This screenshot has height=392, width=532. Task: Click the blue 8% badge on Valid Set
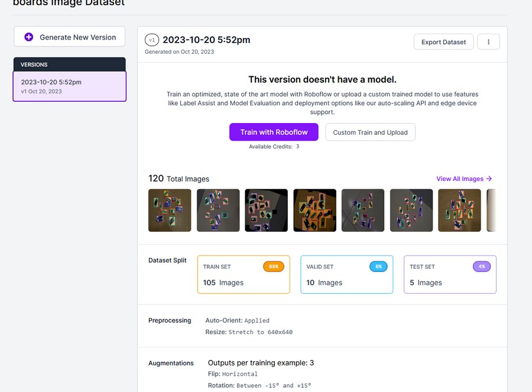point(379,266)
